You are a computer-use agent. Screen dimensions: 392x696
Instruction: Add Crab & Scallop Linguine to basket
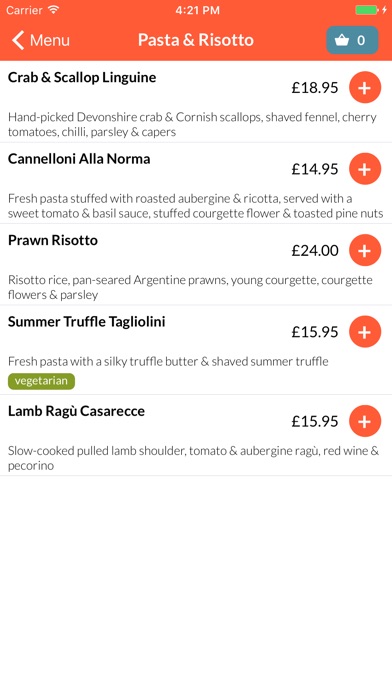[365, 87]
